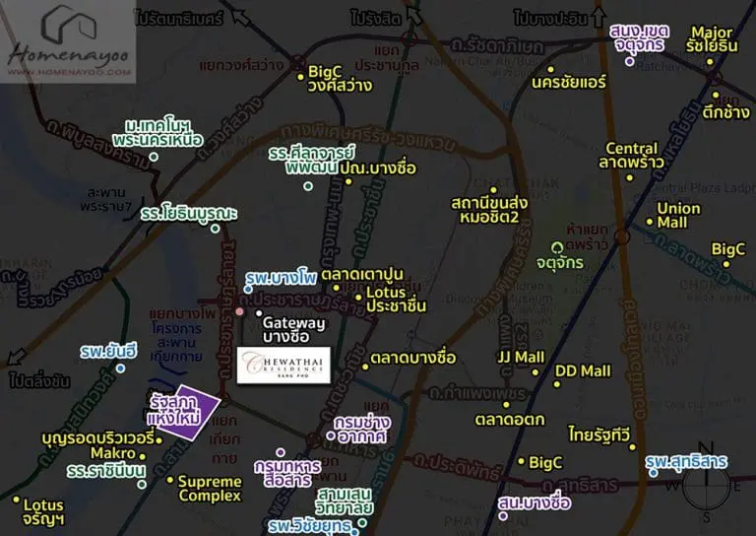
Task: Click the ตลาดบางซื่อ market label
Action: 413,358
